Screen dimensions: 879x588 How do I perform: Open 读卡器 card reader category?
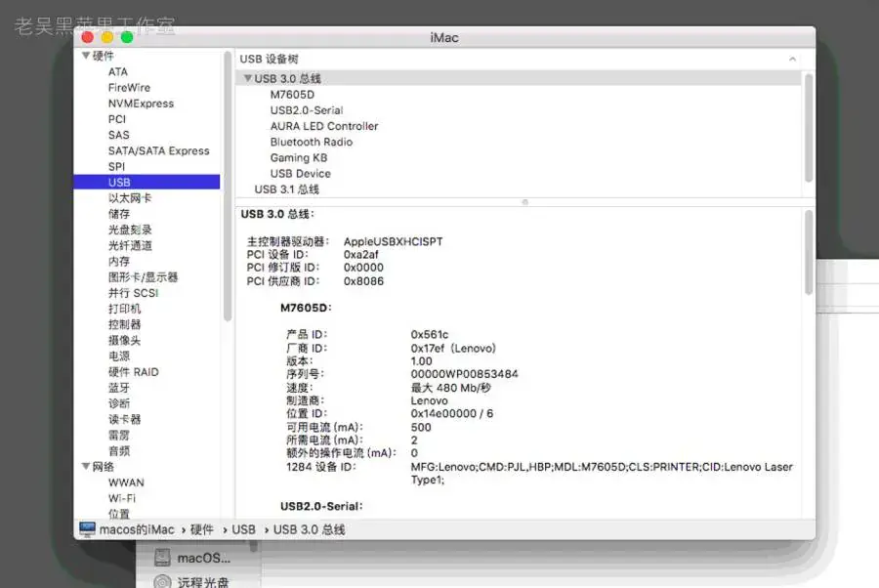(124, 419)
